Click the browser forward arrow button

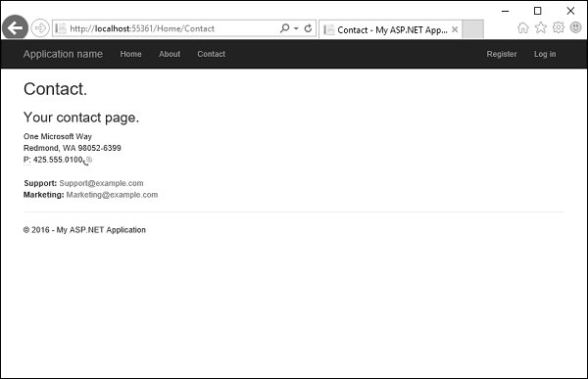[40, 28]
